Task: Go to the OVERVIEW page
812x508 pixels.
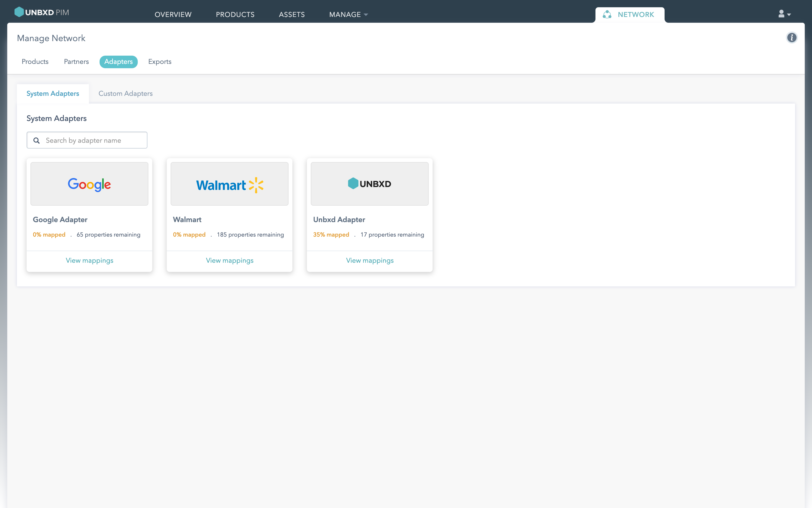Action: pyautogui.click(x=173, y=15)
